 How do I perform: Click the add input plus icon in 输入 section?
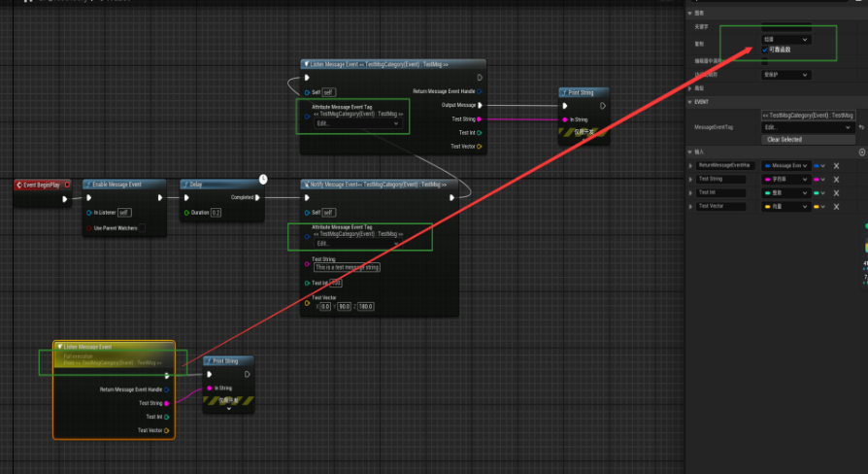click(862, 152)
